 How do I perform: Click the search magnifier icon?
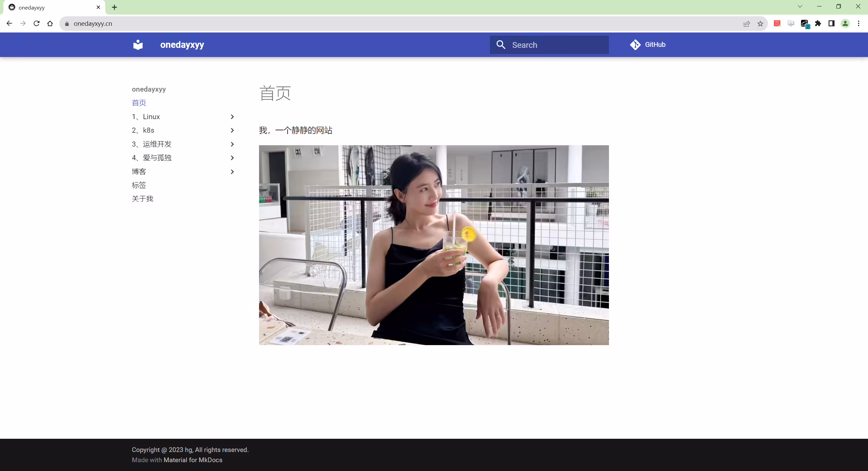click(501, 45)
